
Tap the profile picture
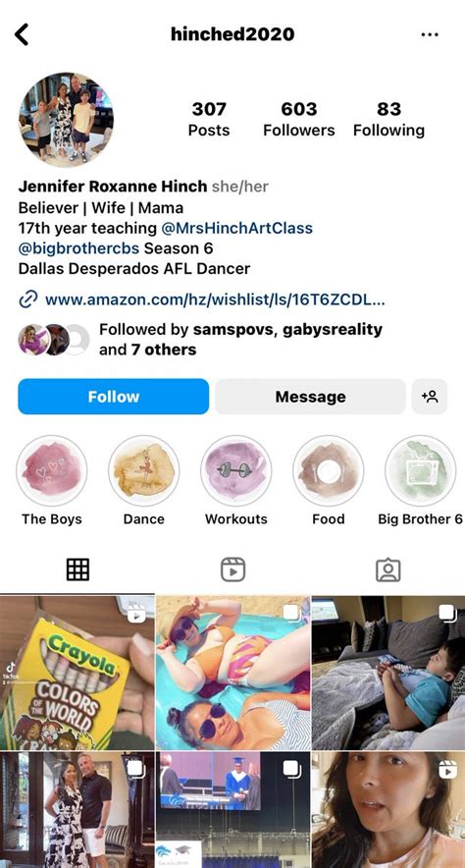click(66, 120)
